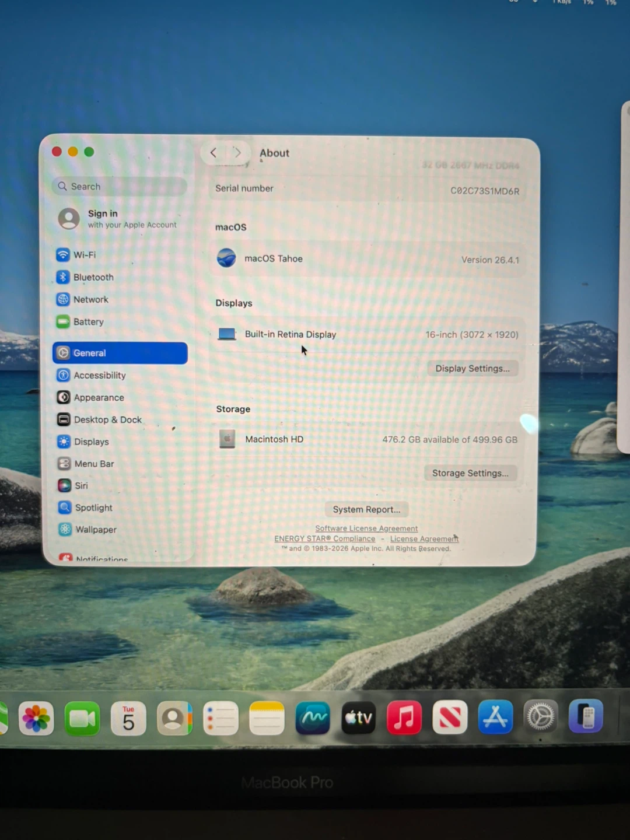Open Music from the Dock

coord(404,717)
